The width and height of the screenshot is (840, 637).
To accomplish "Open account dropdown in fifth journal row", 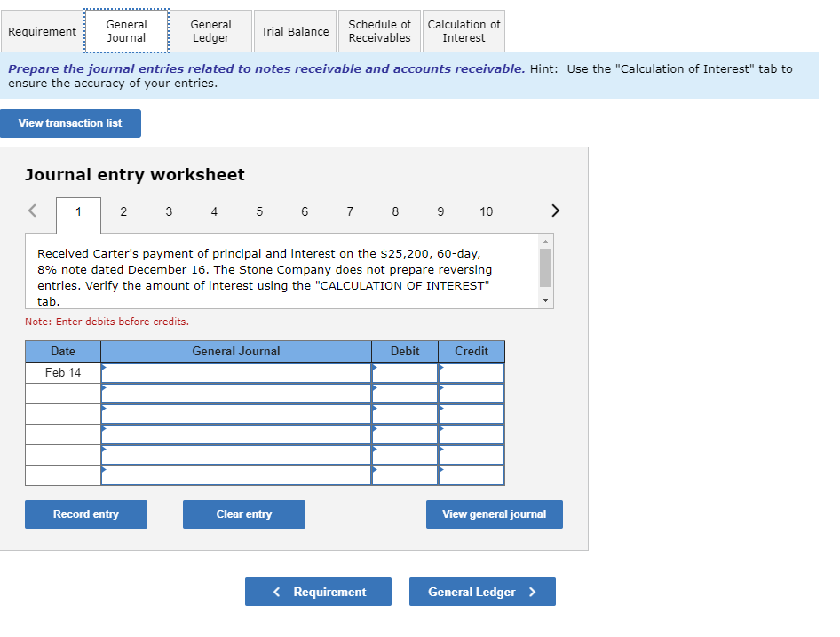I will coord(236,455).
